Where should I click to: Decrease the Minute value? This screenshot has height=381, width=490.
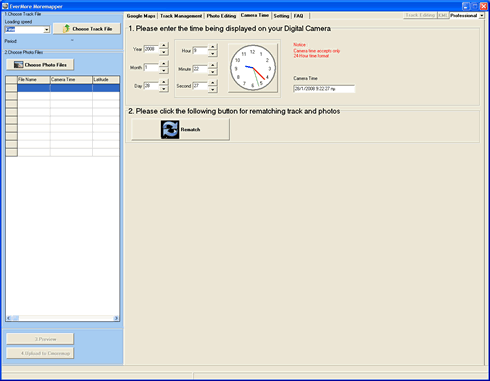(x=213, y=72)
